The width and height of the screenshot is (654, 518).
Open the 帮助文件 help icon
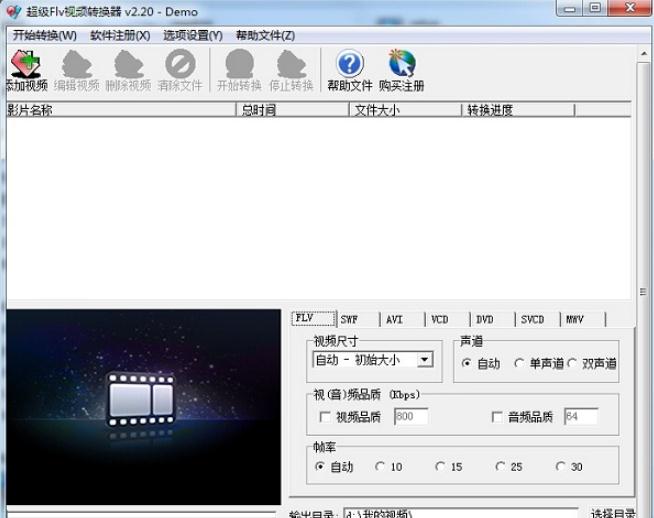coord(350,64)
